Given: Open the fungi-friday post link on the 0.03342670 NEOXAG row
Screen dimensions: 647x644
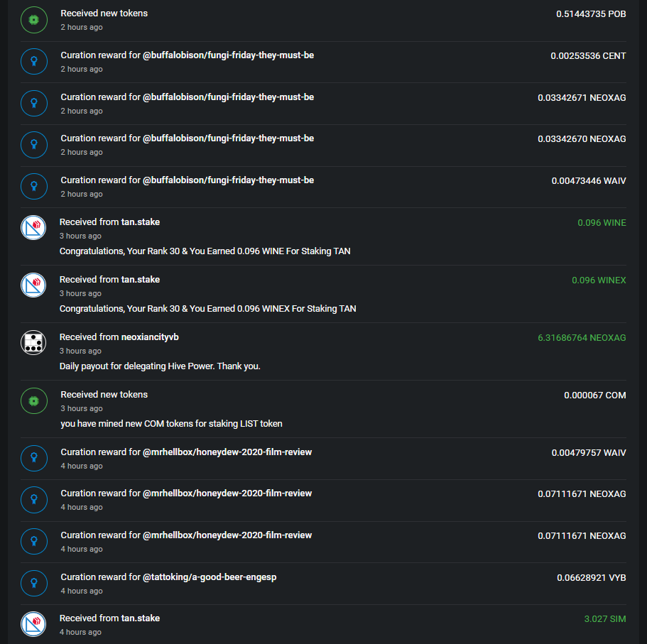Looking at the screenshot, I should coord(228,138).
